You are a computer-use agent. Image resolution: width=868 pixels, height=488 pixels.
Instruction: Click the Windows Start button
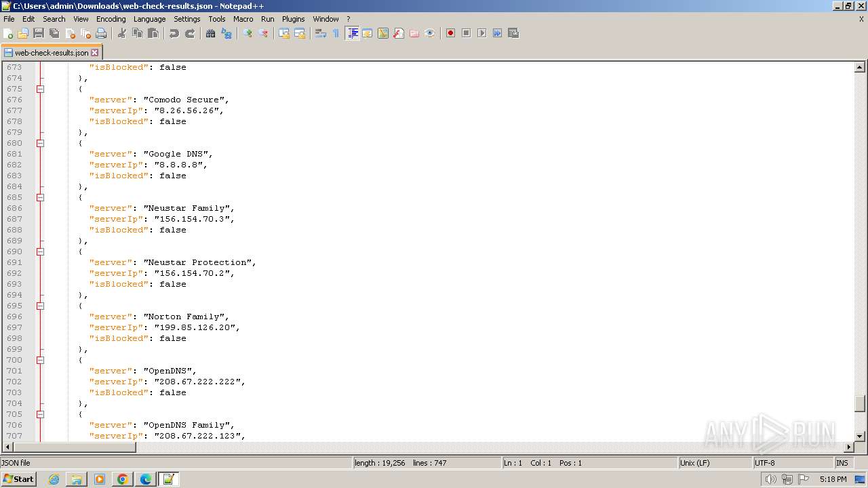[x=18, y=479]
